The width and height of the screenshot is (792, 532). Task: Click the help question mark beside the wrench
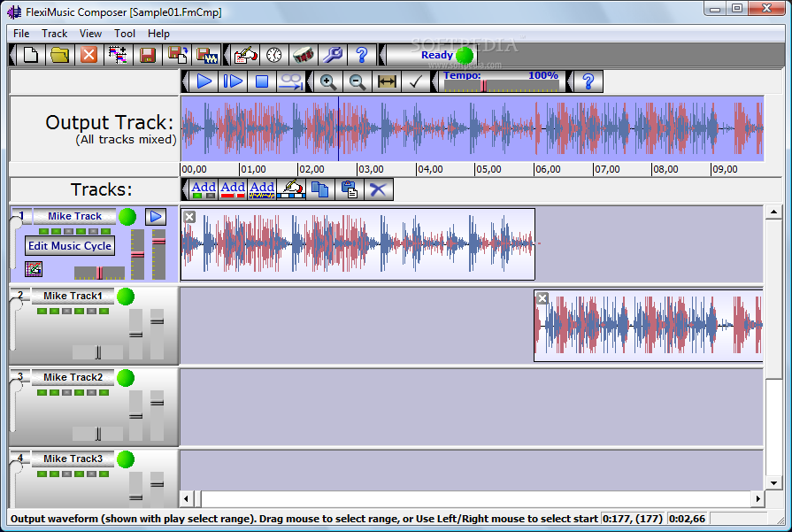362,55
